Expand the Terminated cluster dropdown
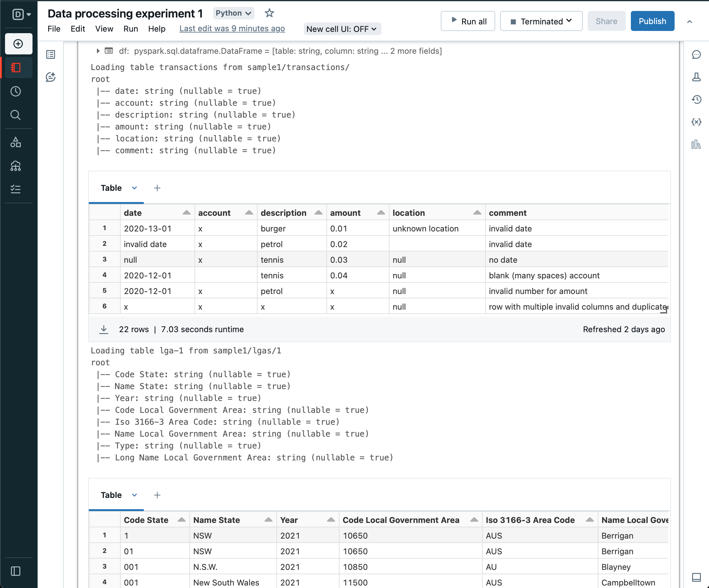 (x=541, y=21)
